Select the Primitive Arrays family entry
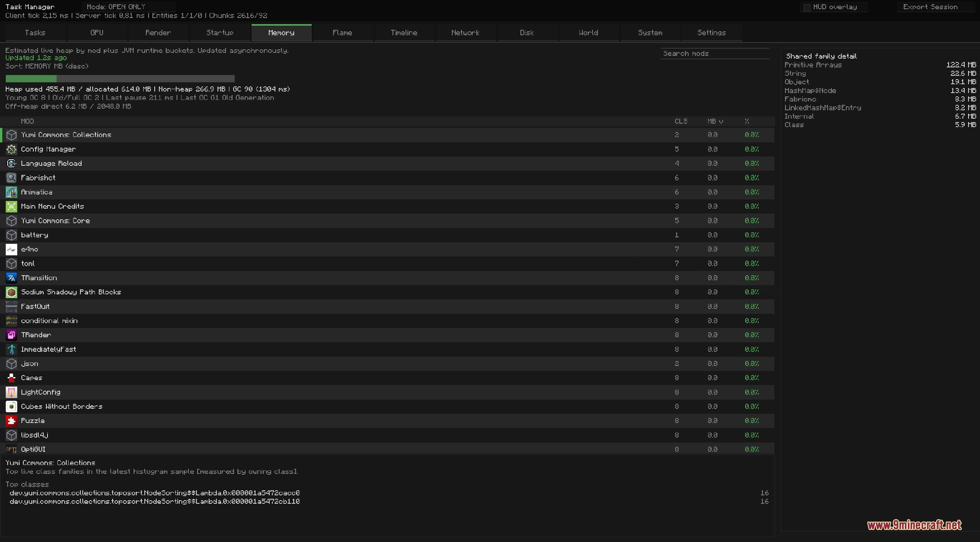980x542 pixels. (x=880, y=65)
